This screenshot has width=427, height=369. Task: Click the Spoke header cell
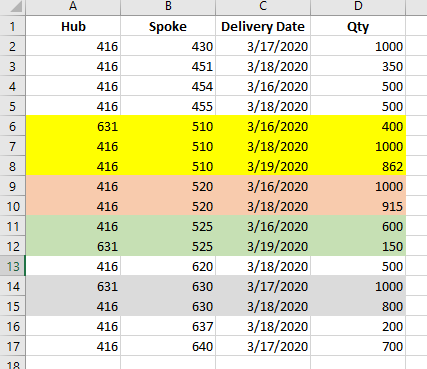coord(168,26)
